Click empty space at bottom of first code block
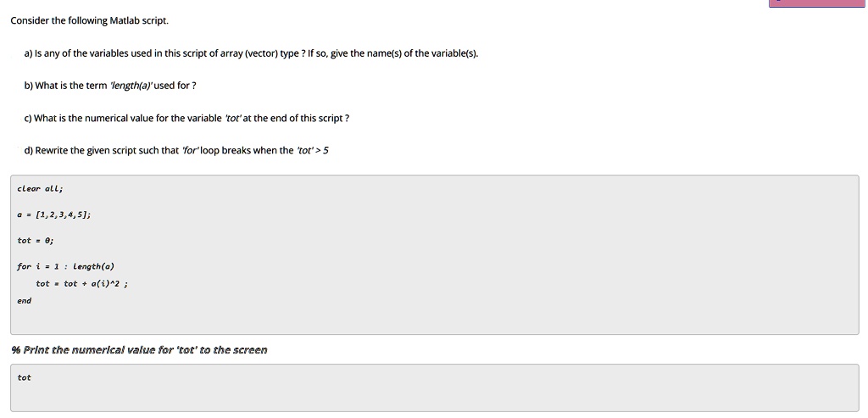 click(435, 321)
